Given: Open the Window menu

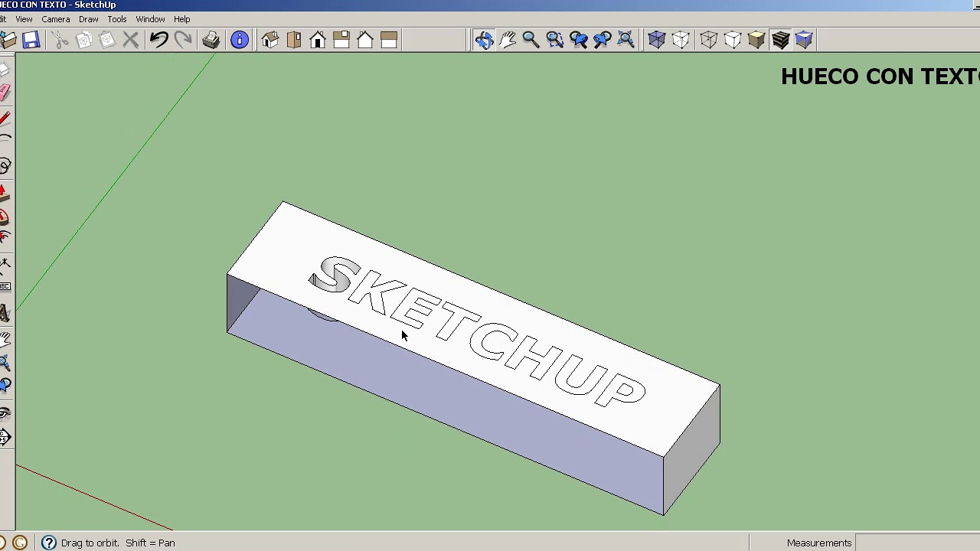Looking at the screenshot, I should (150, 19).
